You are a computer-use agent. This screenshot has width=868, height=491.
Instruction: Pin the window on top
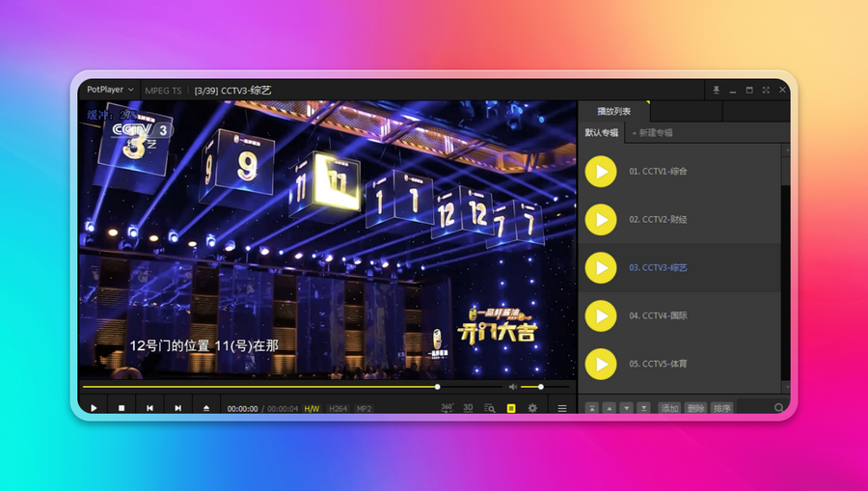tap(717, 90)
